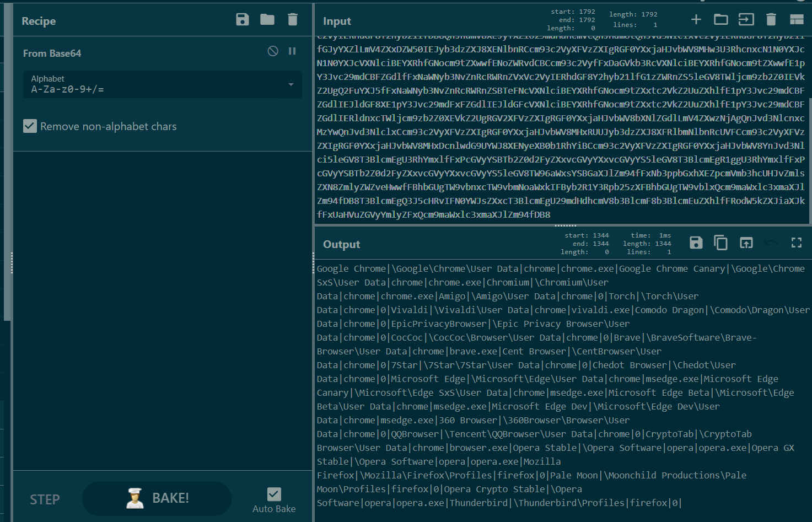Open the Alphabet dropdown
The height and width of the screenshot is (522, 812).
pos(291,85)
